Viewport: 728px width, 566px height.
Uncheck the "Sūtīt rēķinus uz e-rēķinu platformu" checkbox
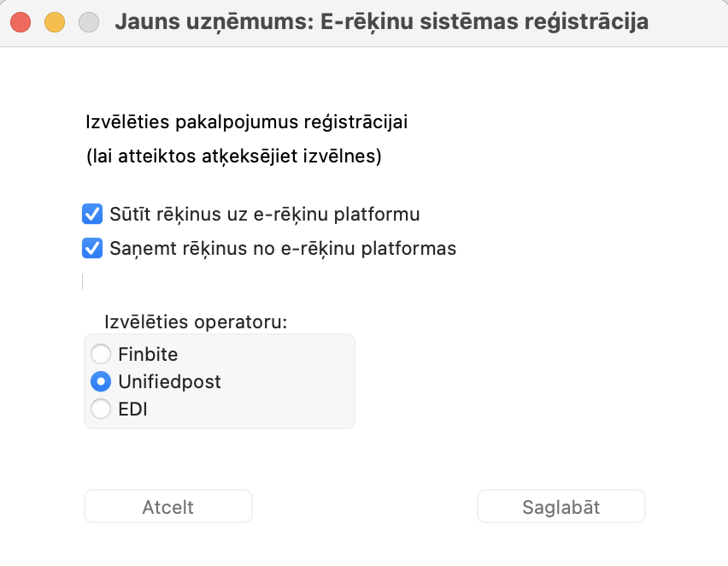pyautogui.click(x=92, y=214)
